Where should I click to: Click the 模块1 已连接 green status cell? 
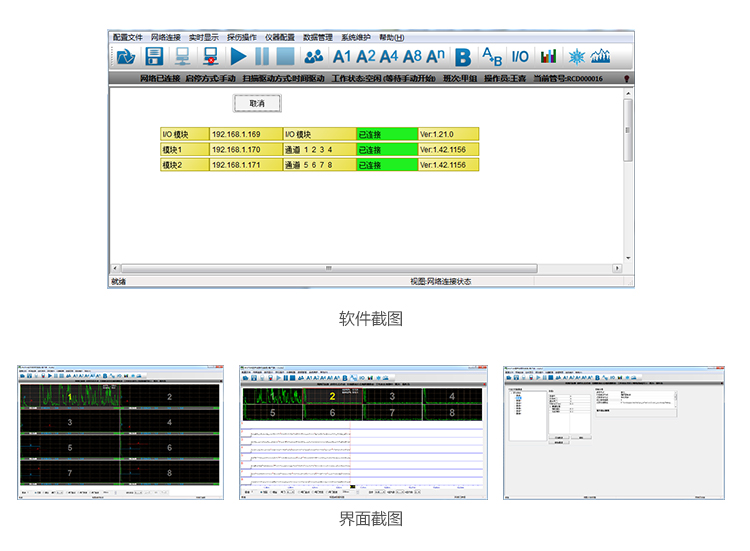click(x=386, y=149)
